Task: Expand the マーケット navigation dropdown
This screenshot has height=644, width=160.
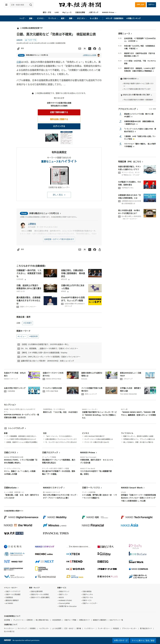Action: (x=53, y=18)
